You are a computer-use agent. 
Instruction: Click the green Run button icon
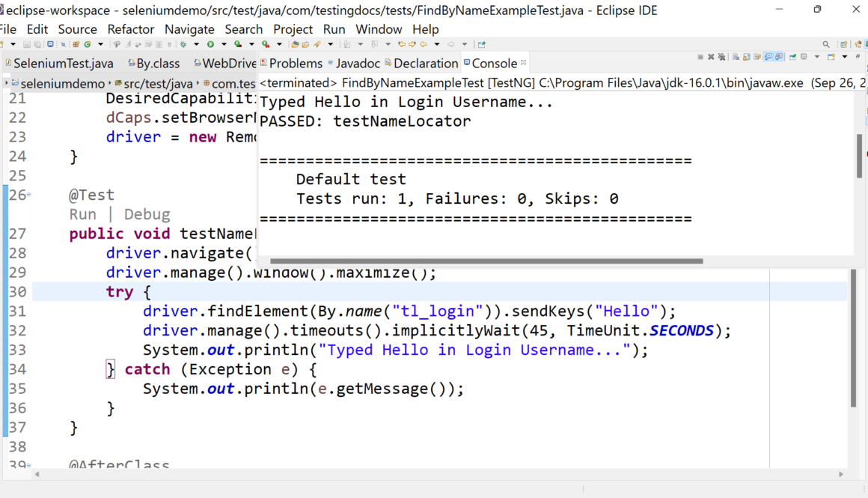coord(210,44)
